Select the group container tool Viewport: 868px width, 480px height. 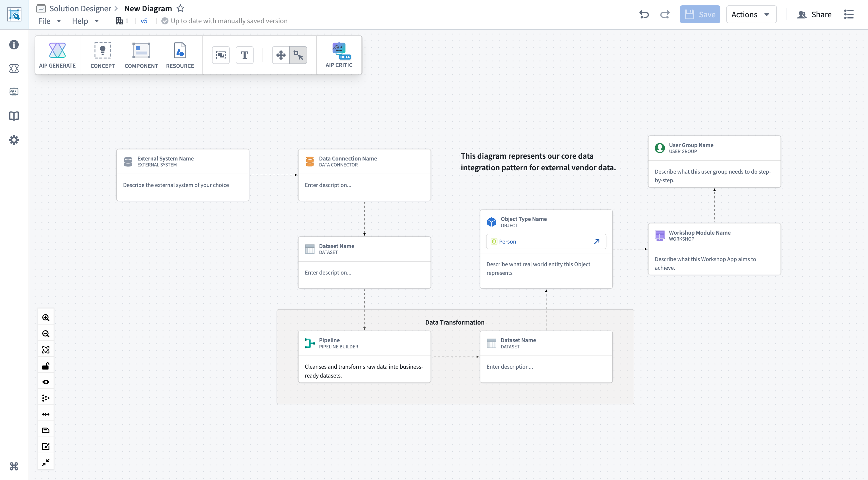click(x=221, y=55)
